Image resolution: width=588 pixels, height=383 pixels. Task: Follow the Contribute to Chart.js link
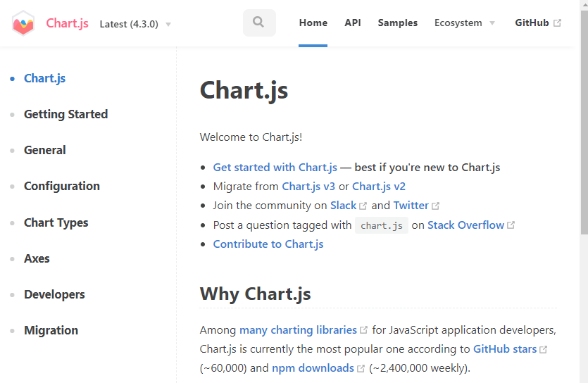[268, 244]
